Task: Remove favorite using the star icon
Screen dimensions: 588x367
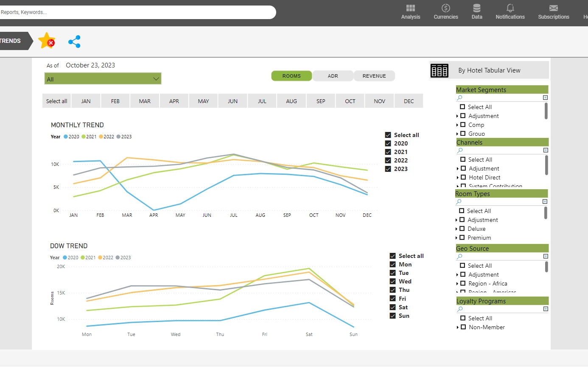Action: click(x=46, y=41)
